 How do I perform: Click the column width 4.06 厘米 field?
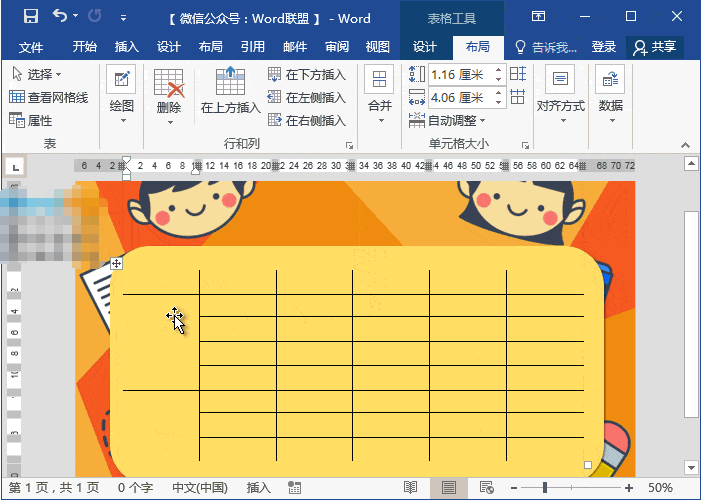(x=460, y=97)
